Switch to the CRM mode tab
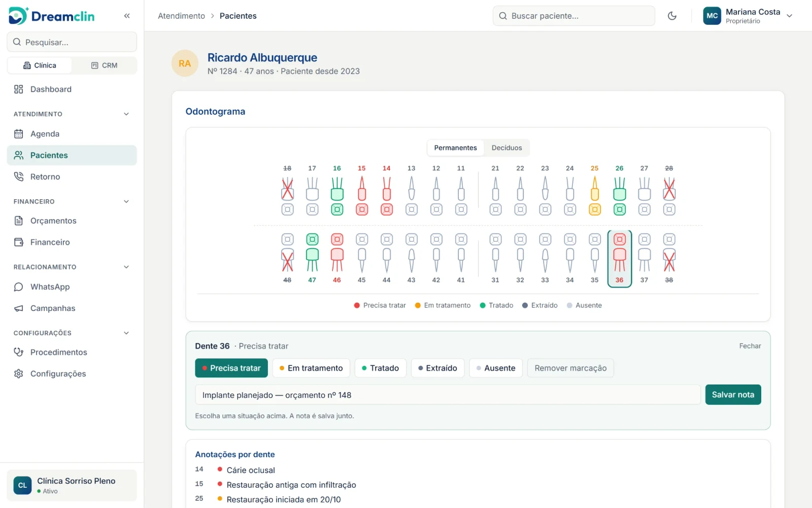 [x=104, y=66]
